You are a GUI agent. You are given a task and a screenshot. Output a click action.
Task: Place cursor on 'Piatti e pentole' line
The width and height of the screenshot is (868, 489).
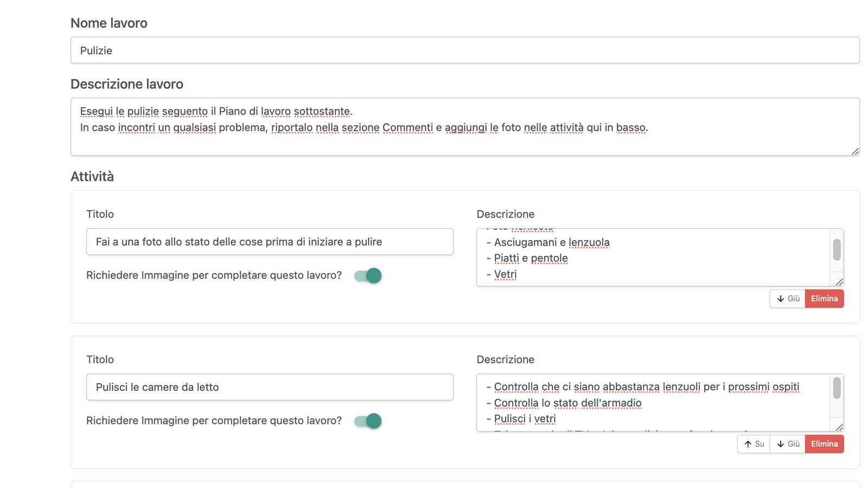(531, 259)
